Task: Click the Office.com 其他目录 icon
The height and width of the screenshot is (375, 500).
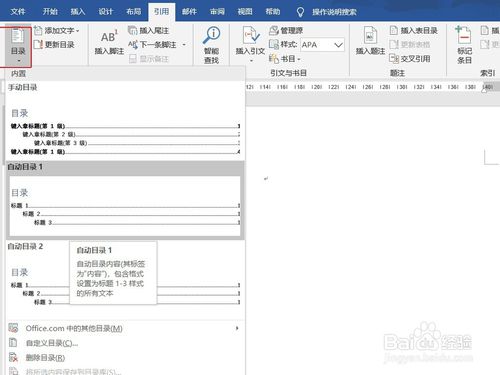Action: point(13,328)
